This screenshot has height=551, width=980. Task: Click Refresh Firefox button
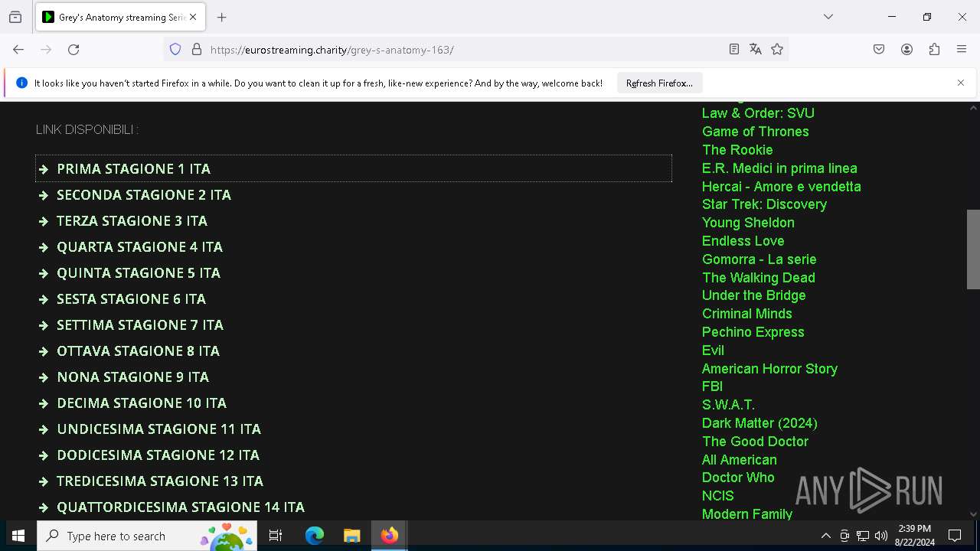click(659, 83)
